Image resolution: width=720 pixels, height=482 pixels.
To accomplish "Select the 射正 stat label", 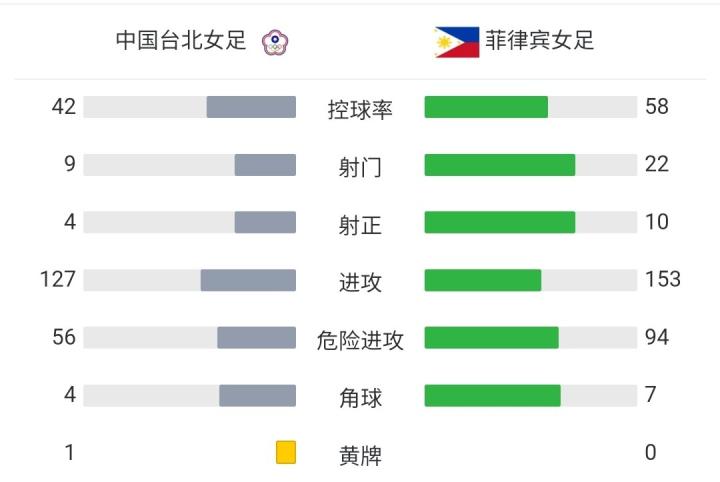I will tap(360, 225).
